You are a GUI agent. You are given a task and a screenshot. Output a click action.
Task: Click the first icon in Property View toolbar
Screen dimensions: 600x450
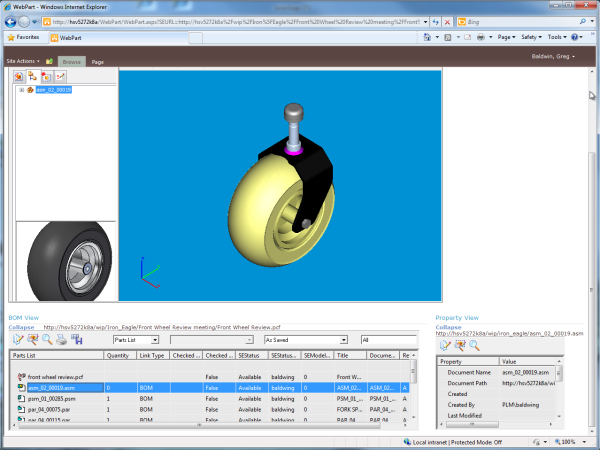(445, 345)
